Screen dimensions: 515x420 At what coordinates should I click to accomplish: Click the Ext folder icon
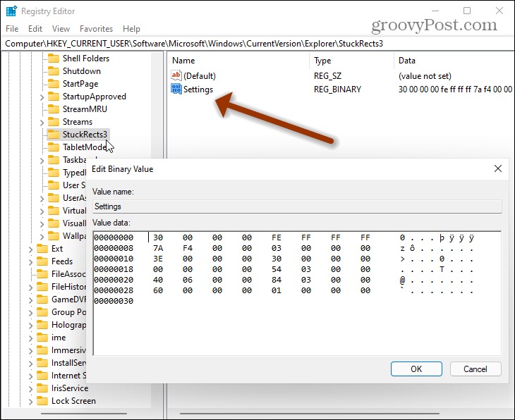[42, 249]
